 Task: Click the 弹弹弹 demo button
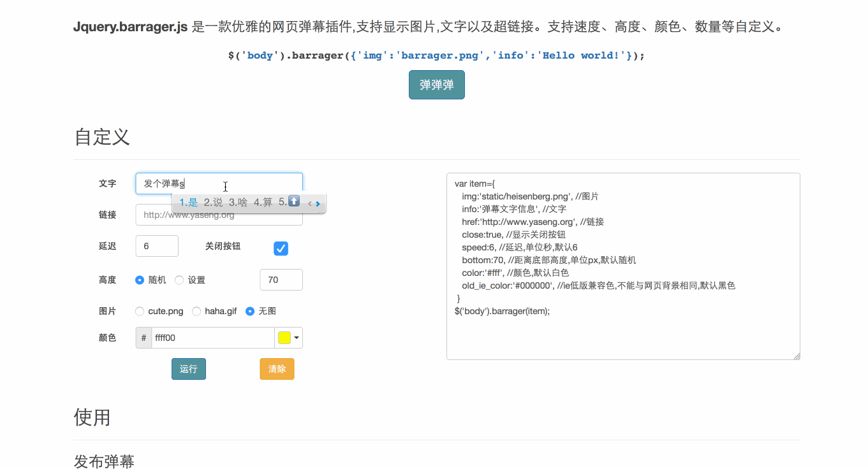(x=436, y=84)
